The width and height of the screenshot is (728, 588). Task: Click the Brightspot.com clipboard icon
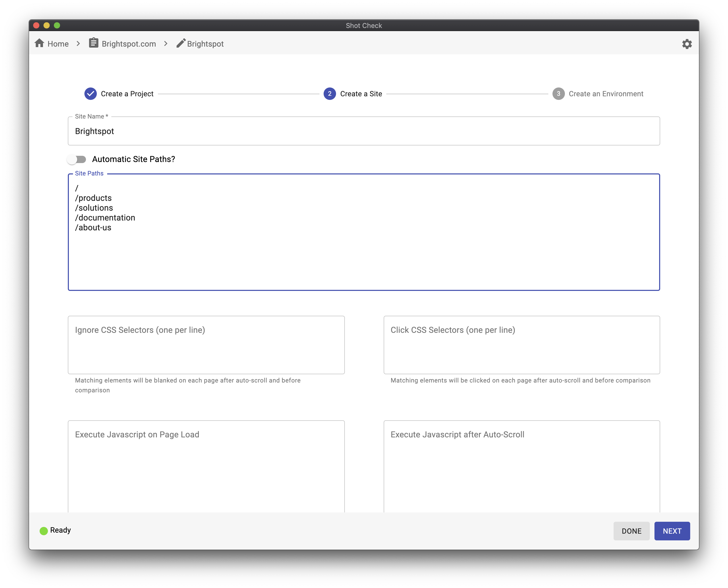point(93,43)
